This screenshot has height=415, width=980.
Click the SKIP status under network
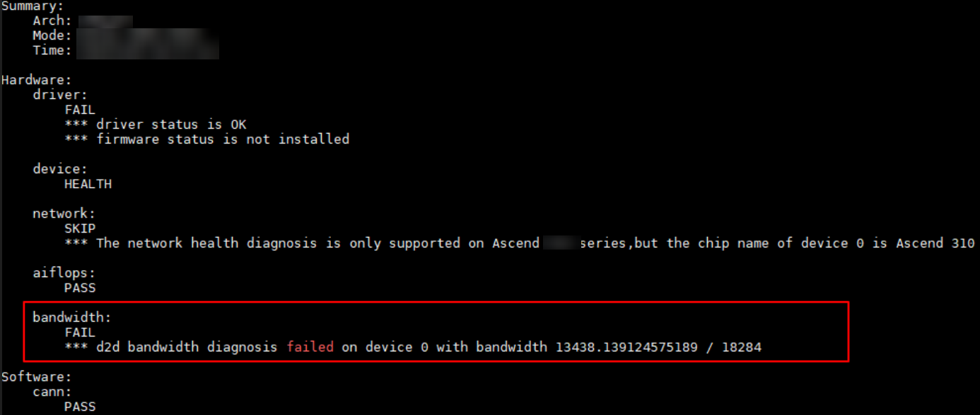[x=80, y=228]
